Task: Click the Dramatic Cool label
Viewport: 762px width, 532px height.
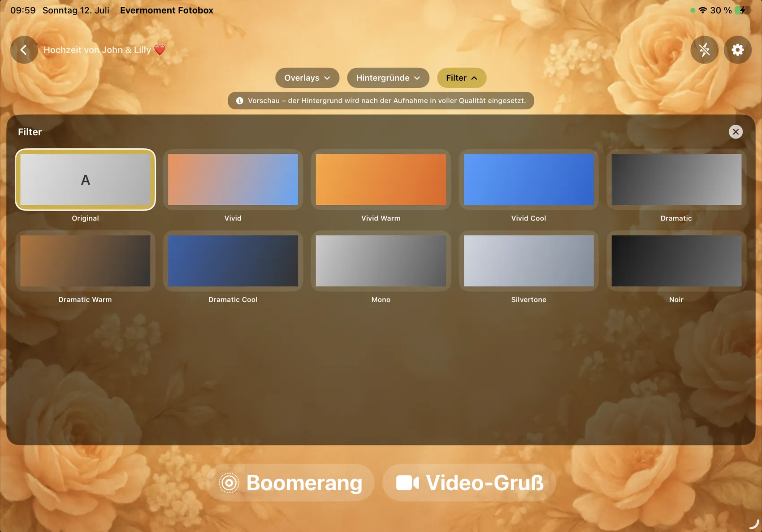Action: pos(233,299)
